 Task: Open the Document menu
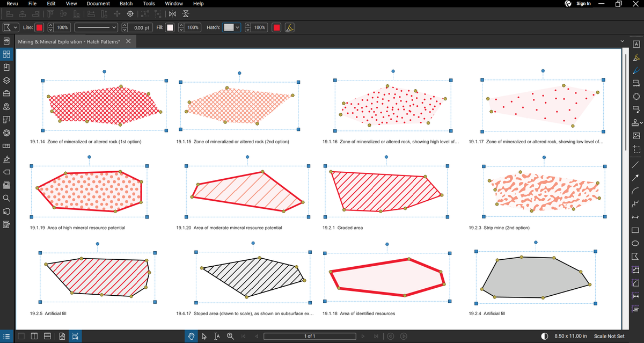click(x=98, y=3)
